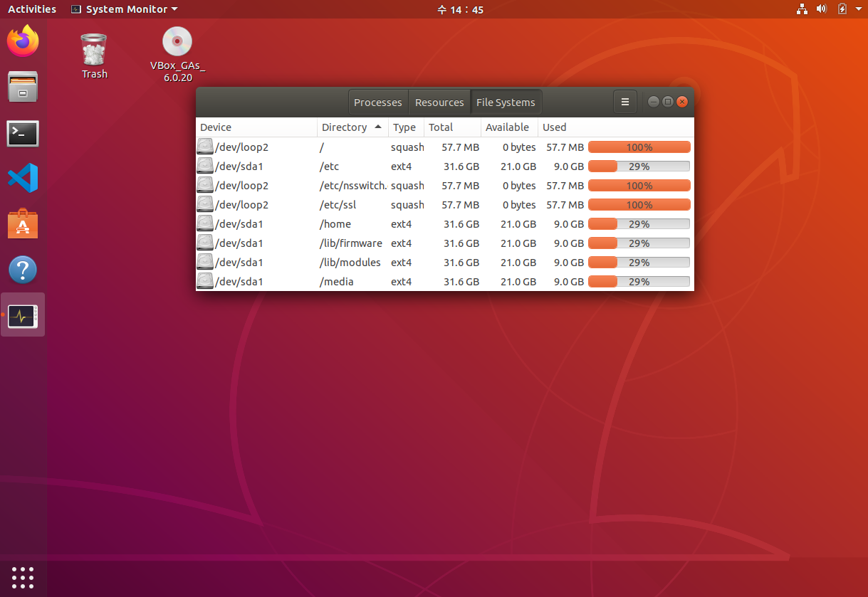The height and width of the screenshot is (597, 868).
Task: Launch Terminal from the dock
Action: point(23,133)
